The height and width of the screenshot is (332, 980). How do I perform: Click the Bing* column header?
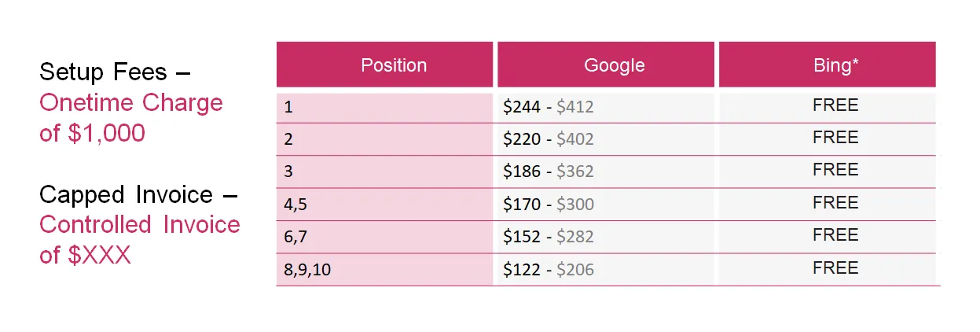pos(828,65)
